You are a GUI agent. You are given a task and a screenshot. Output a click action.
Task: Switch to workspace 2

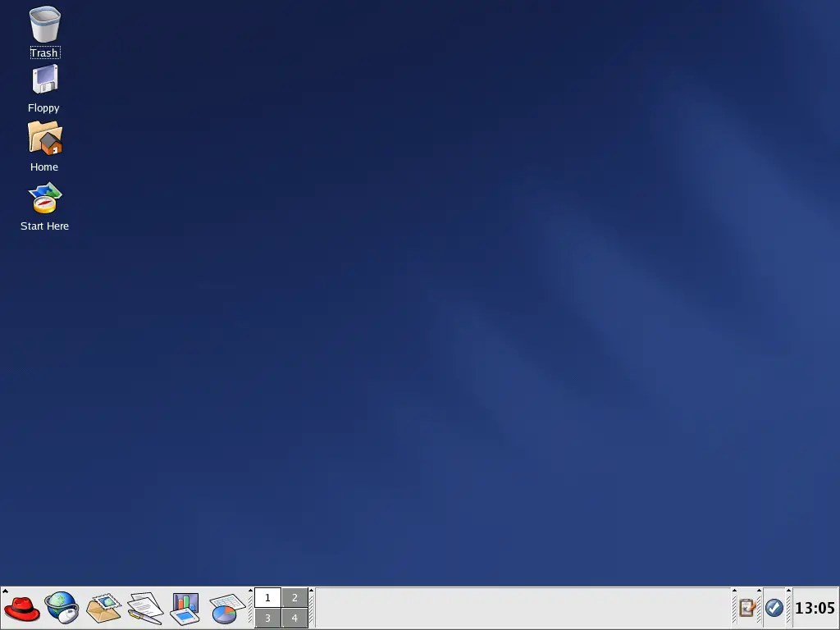click(x=294, y=598)
